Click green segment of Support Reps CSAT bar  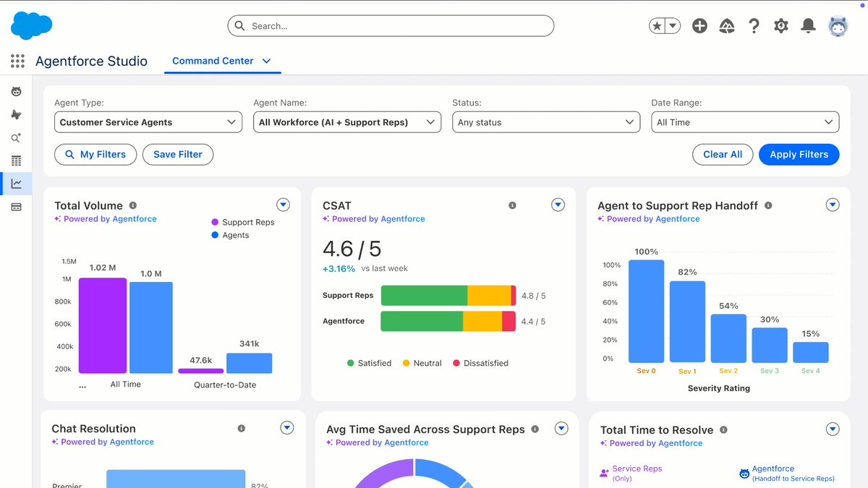424,295
